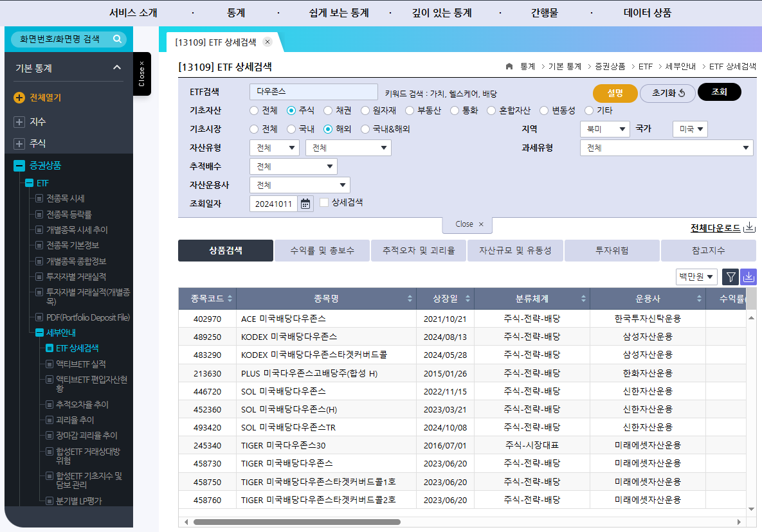The width and height of the screenshot is (762, 532).
Task: Open 괴리율 추이 entry
Action: (x=75, y=420)
